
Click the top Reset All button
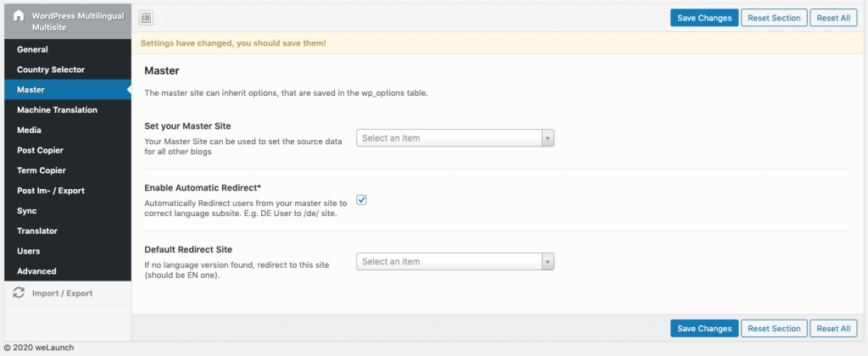[x=833, y=18]
